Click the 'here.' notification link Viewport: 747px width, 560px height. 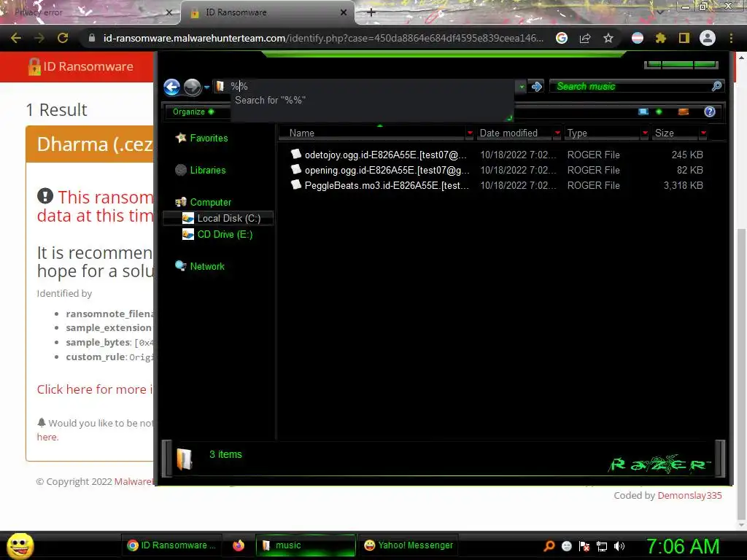(47, 437)
